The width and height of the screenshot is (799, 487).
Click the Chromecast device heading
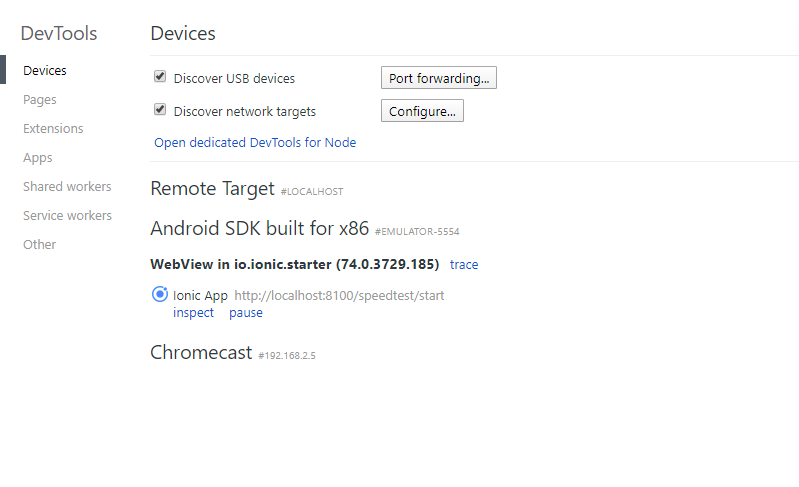(201, 353)
